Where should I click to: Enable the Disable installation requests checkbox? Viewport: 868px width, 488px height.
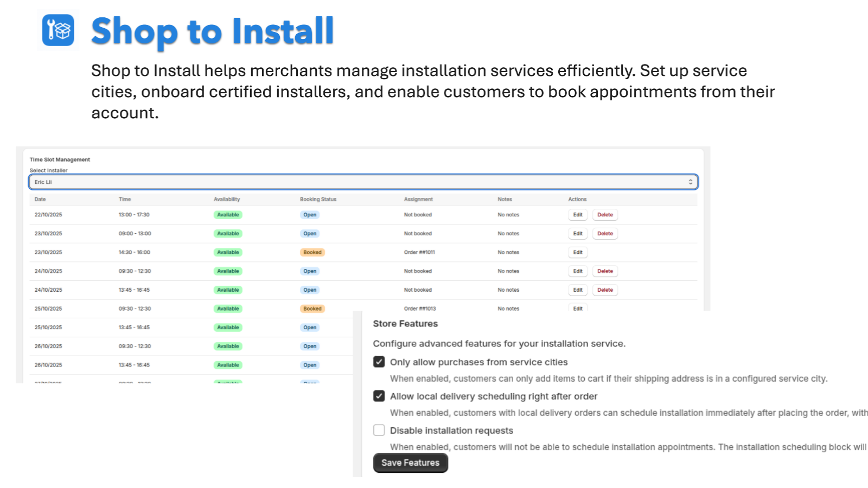(x=379, y=430)
